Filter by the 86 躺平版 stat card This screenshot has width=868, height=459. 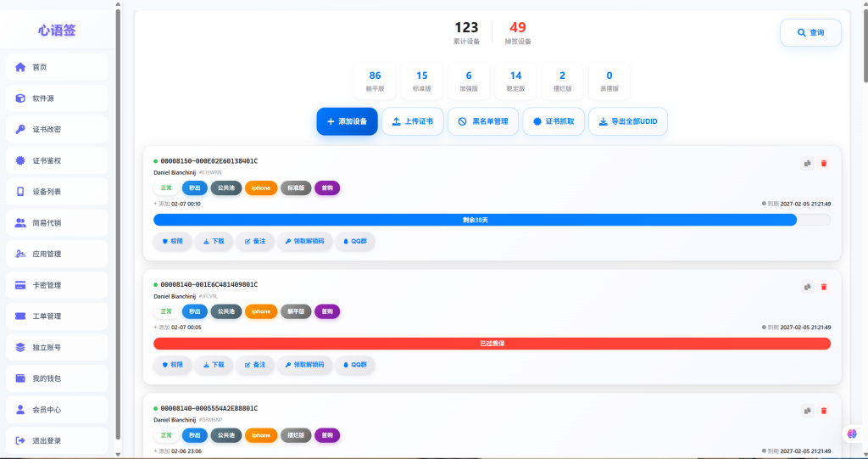click(375, 81)
